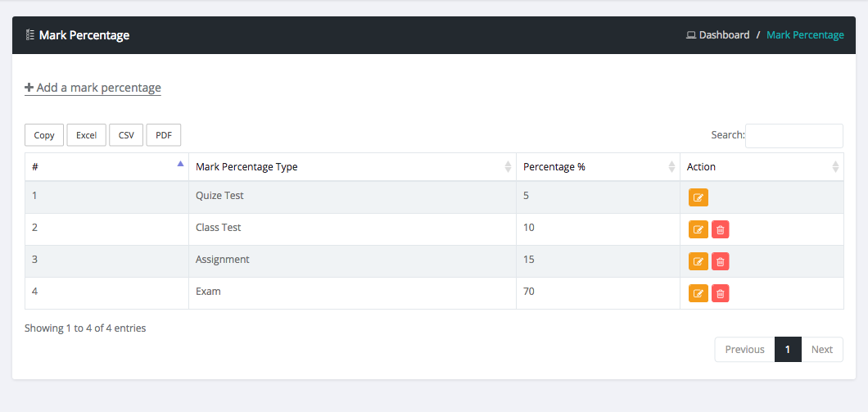Screen dimensions: 868x412
Task: Click edit icon for Quize Test row
Action: [x=698, y=197]
